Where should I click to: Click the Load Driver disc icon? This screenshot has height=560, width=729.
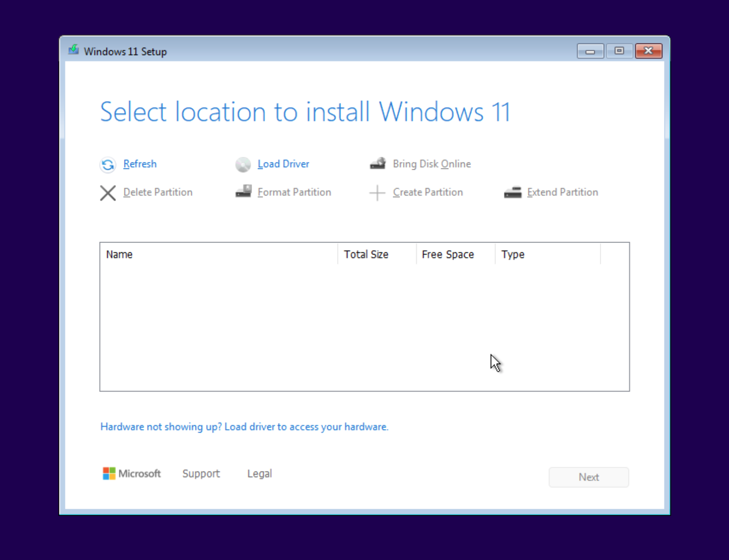pyautogui.click(x=243, y=165)
